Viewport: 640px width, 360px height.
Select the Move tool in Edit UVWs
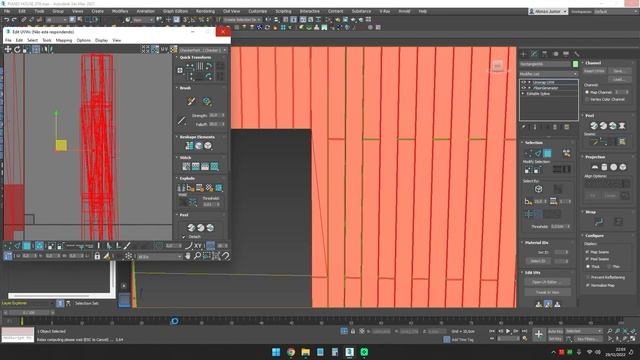click(8, 49)
